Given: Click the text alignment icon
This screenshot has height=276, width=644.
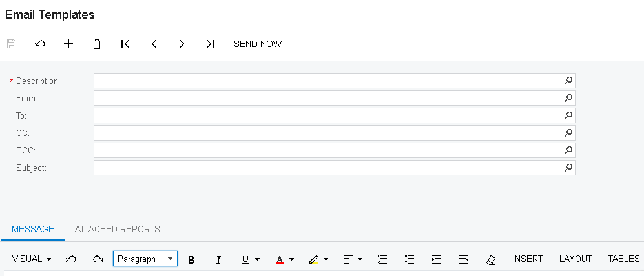Looking at the screenshot, I should coord(348,259).
